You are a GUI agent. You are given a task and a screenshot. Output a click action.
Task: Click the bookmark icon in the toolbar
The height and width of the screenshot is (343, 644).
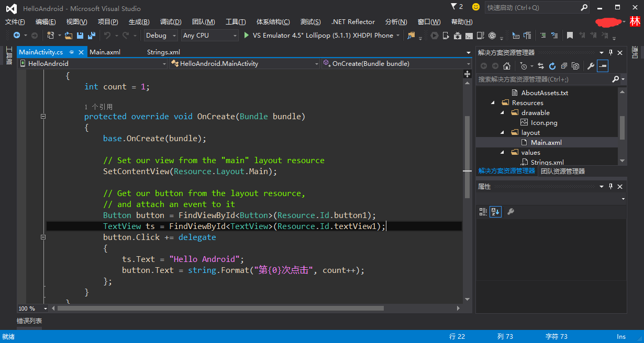570,36
